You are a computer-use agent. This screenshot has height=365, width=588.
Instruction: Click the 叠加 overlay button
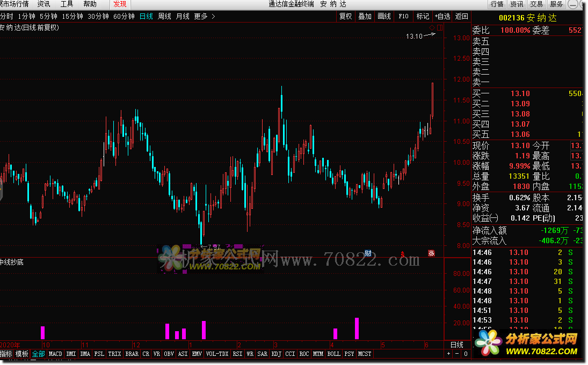365,17
